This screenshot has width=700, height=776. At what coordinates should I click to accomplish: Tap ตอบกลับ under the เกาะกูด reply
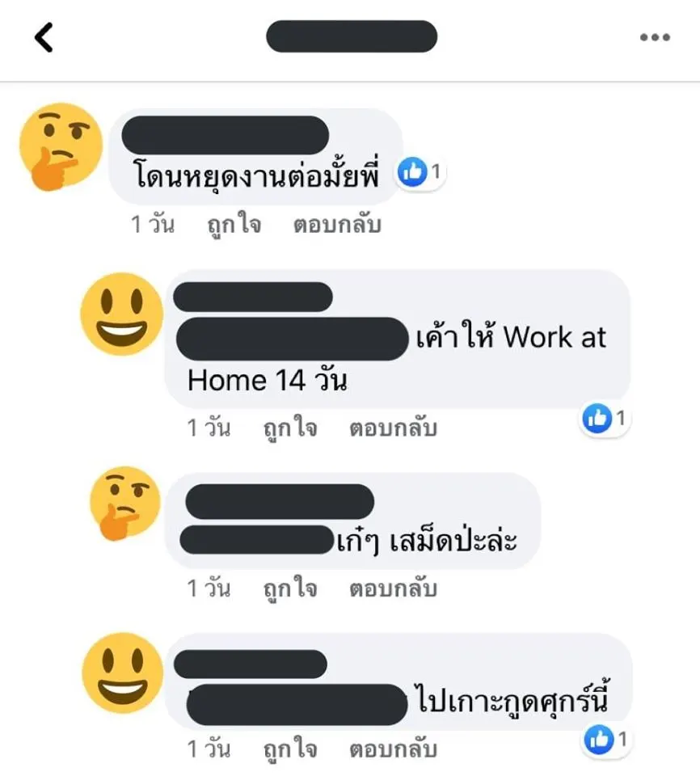(x=393, y=749)
